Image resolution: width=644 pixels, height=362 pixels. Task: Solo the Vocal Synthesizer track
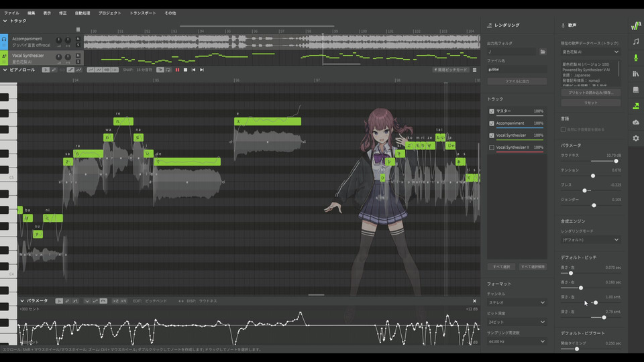click(78, 62)
